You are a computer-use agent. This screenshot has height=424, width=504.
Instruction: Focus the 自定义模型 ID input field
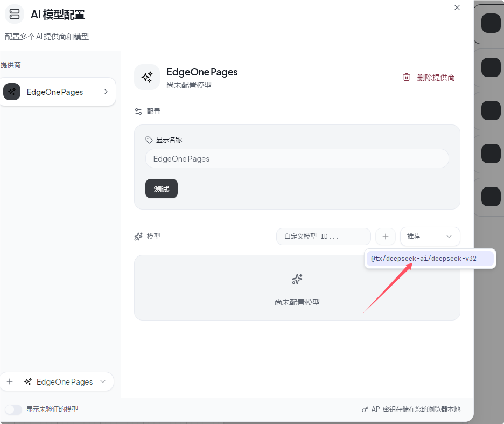tap(324, 237)
